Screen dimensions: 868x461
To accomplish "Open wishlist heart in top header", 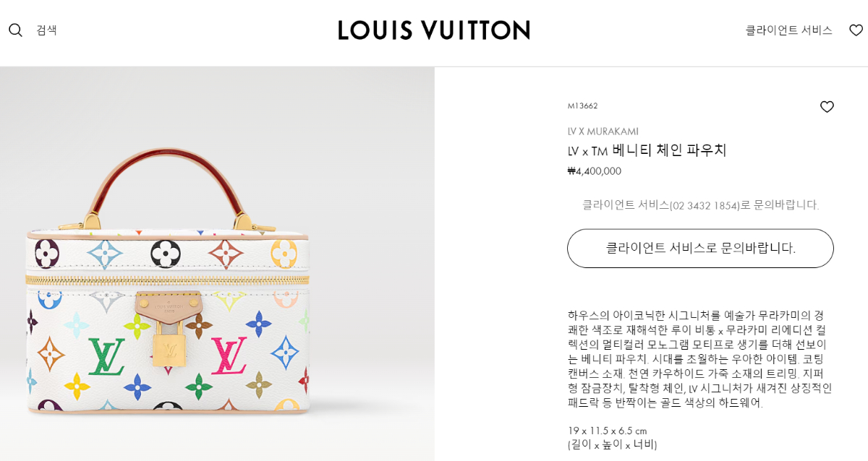I will tap(856, 30).
